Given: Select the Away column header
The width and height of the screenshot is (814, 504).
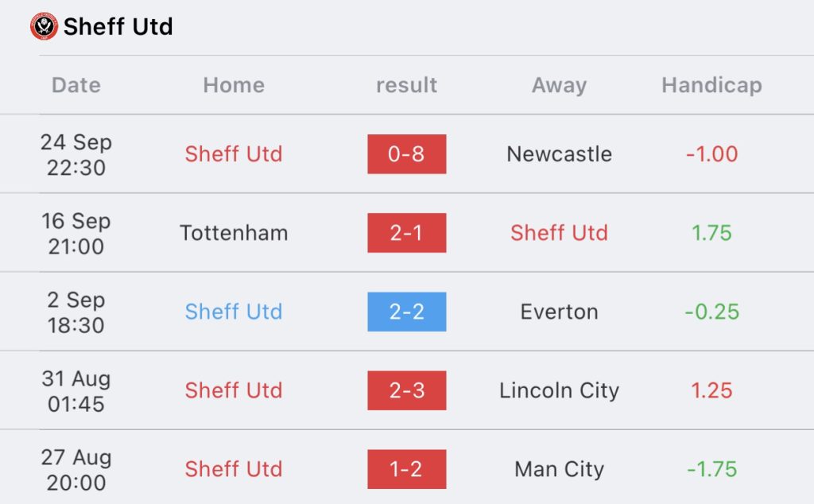Looking at the screenshot, I should 559,85.
